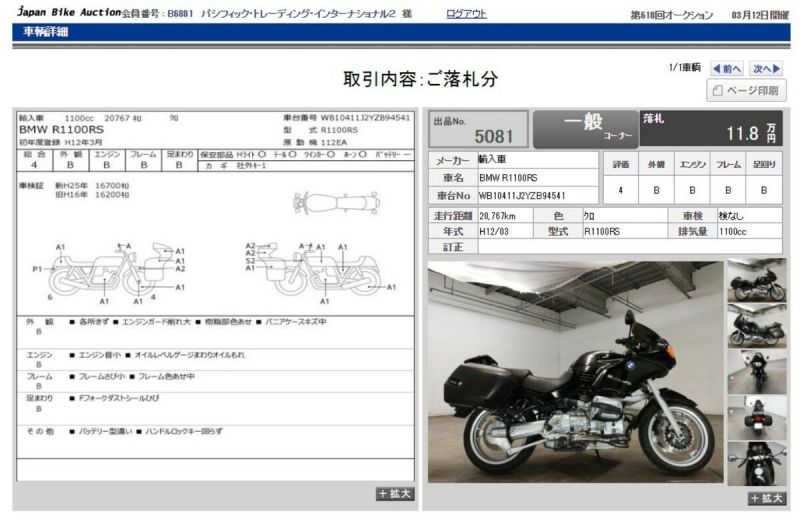This screenshot has height=522, width=800.
Task: Click the overall 評価 grade 4 cell
Action: (x=620, y=190)
